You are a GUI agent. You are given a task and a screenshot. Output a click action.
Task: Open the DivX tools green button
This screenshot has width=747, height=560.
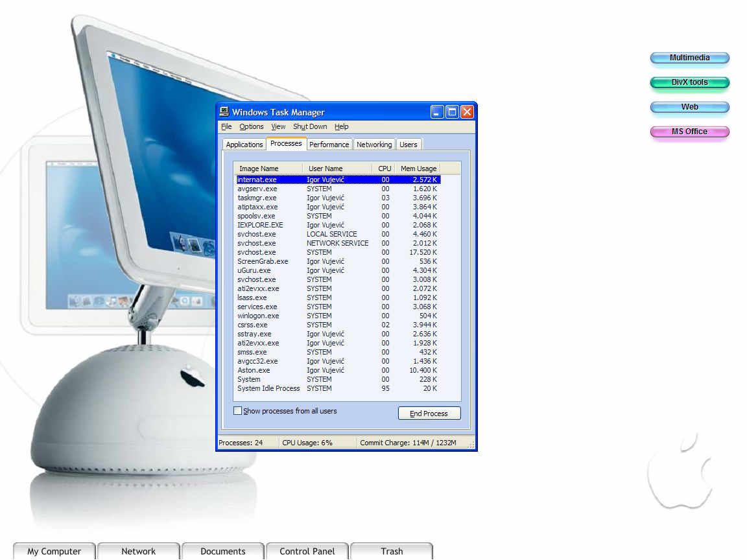point(689,82)
